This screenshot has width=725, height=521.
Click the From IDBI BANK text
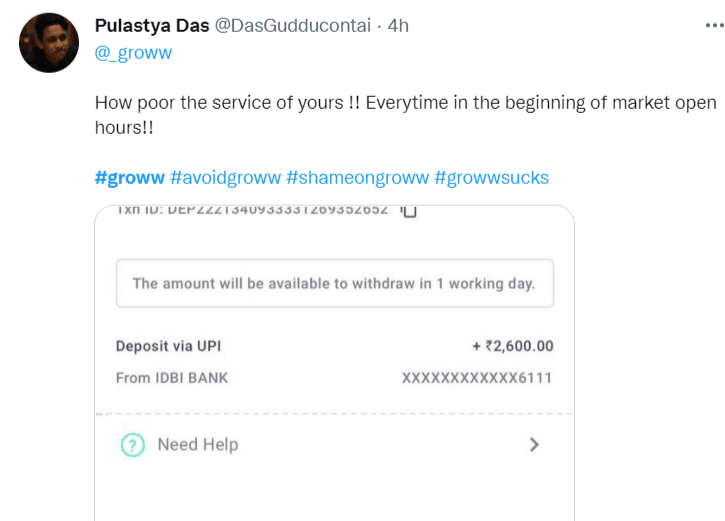[x=172, y=378]
